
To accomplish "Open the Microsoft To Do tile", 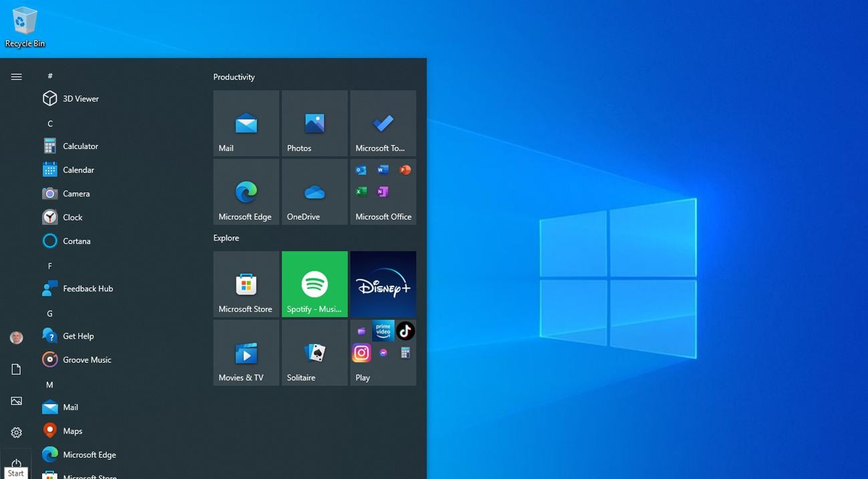I will pos(383,124).
